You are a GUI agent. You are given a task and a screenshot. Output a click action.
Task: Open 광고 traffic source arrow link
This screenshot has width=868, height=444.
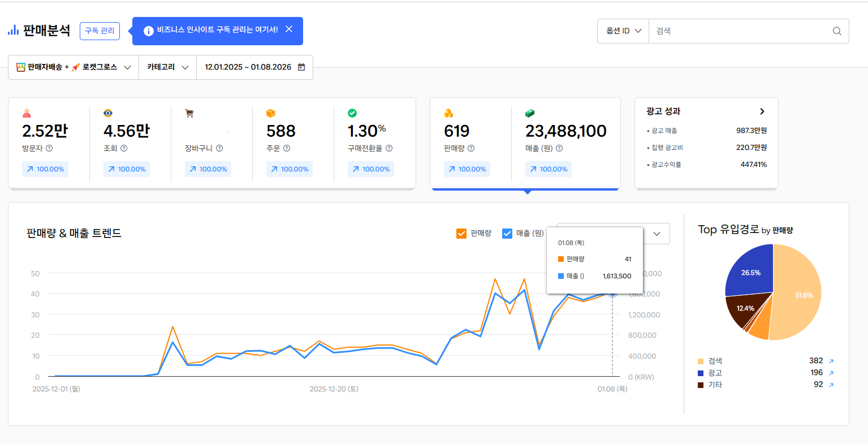[x=831, y=373]
